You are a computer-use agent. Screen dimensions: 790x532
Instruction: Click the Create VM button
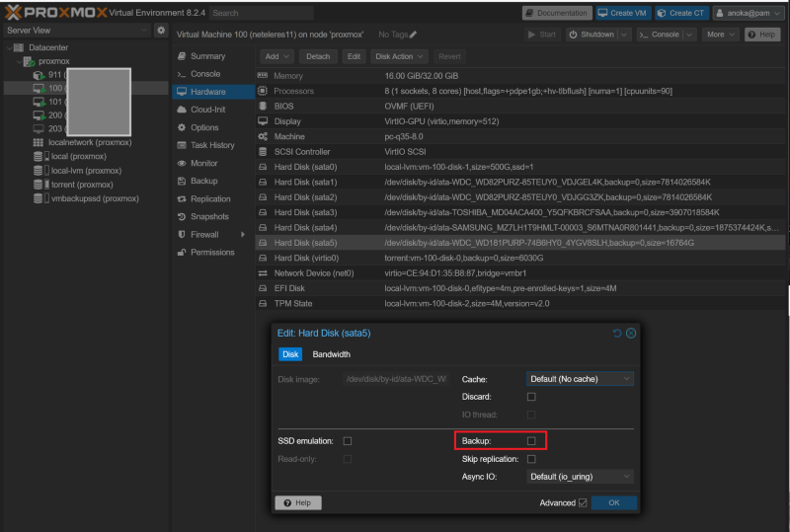(623, 13)
